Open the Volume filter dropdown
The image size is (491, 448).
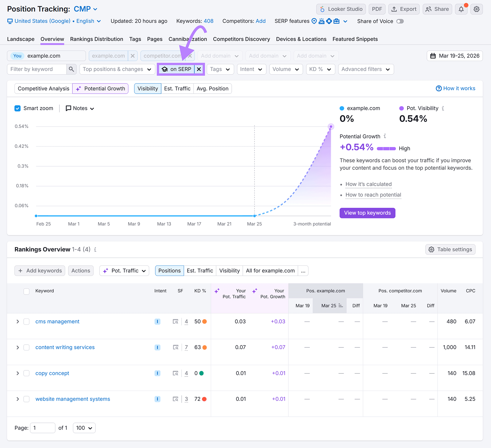(x=286, y=69)
